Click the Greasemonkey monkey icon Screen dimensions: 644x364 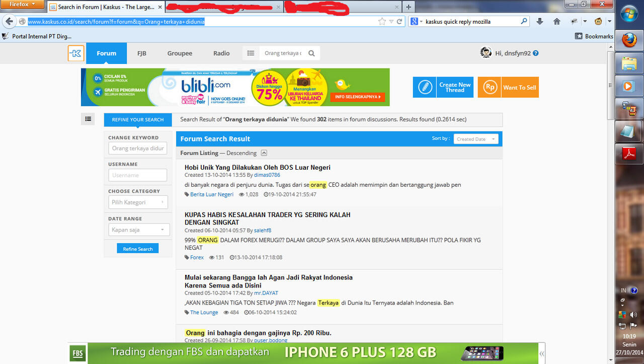coord(598,22)
